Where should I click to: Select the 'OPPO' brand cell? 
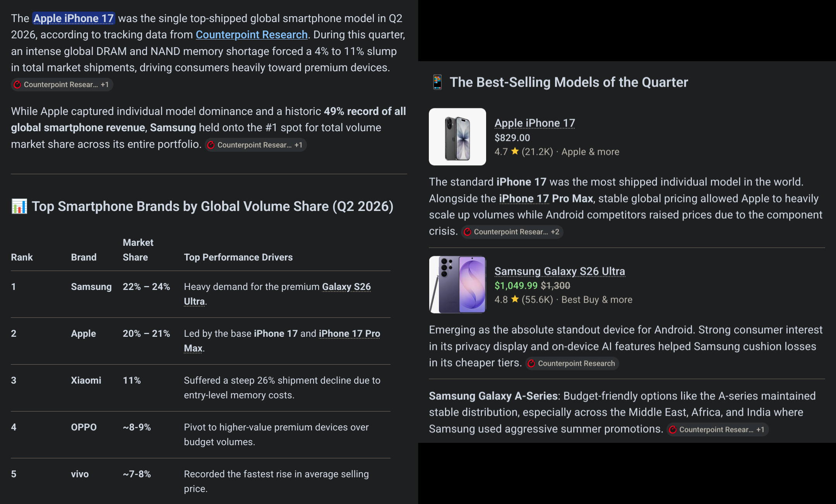pyautogui.click(x=84, y=427)
